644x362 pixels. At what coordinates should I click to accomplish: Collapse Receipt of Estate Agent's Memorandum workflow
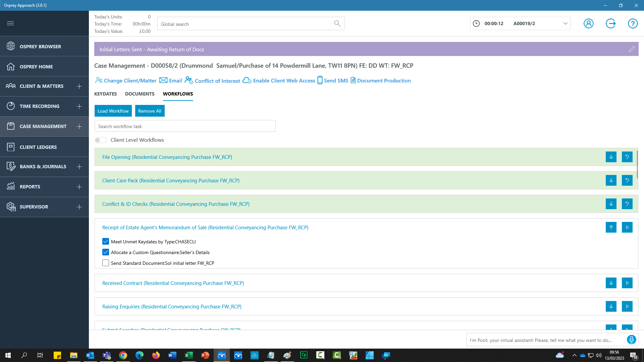pyautogui.click(x=611, y=227)
